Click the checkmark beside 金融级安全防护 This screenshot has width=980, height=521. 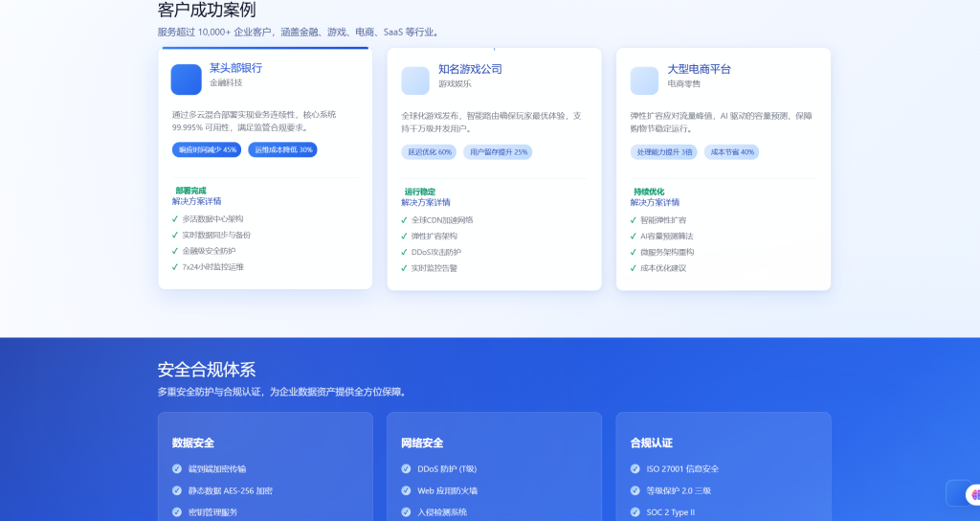[175, 251]
